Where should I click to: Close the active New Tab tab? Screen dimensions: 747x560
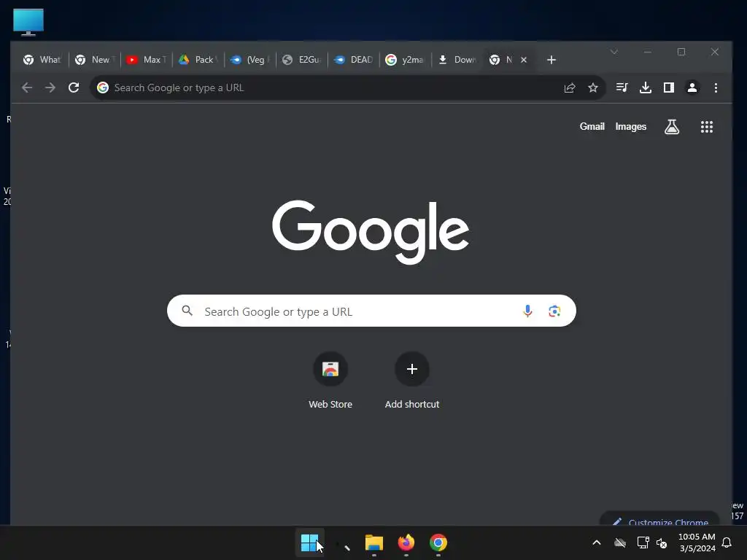click(524, 60)
